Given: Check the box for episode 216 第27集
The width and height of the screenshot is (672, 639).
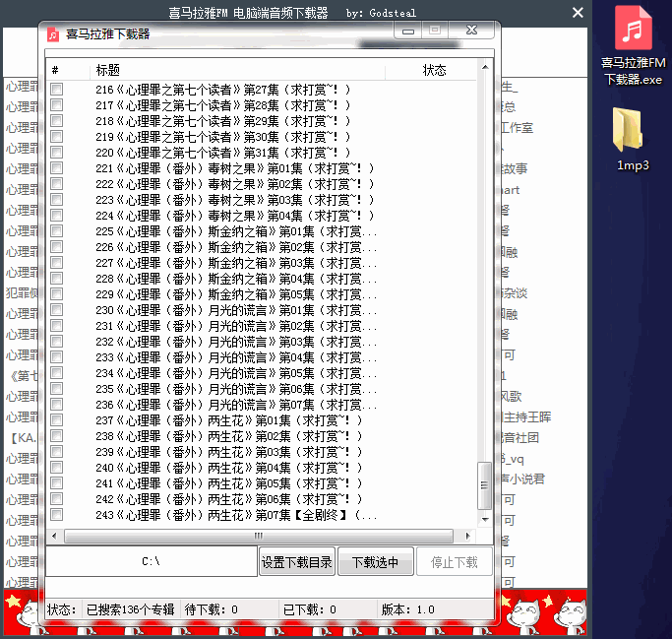Looking at the screenshot, I should [x=57, y=90].
